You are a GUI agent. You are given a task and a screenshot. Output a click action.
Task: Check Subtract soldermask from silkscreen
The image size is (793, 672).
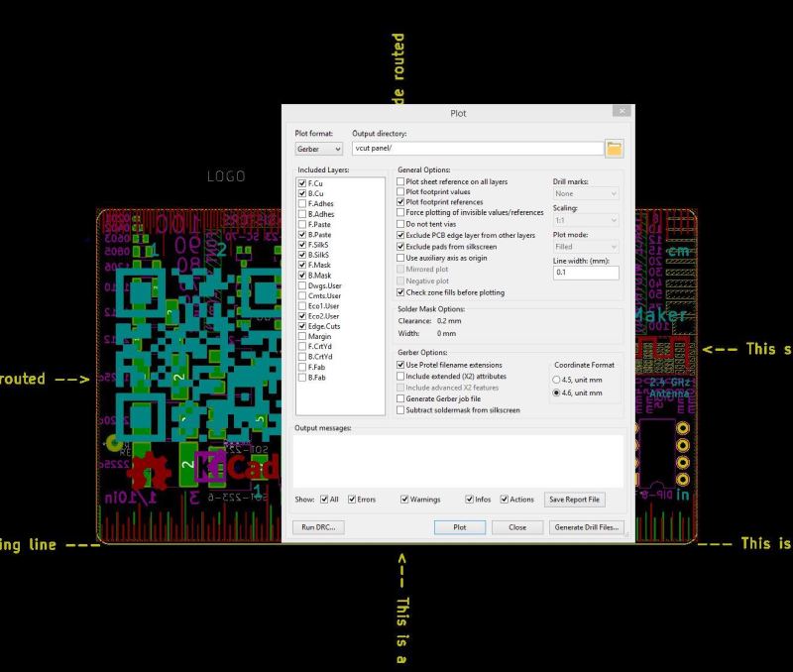400,410
